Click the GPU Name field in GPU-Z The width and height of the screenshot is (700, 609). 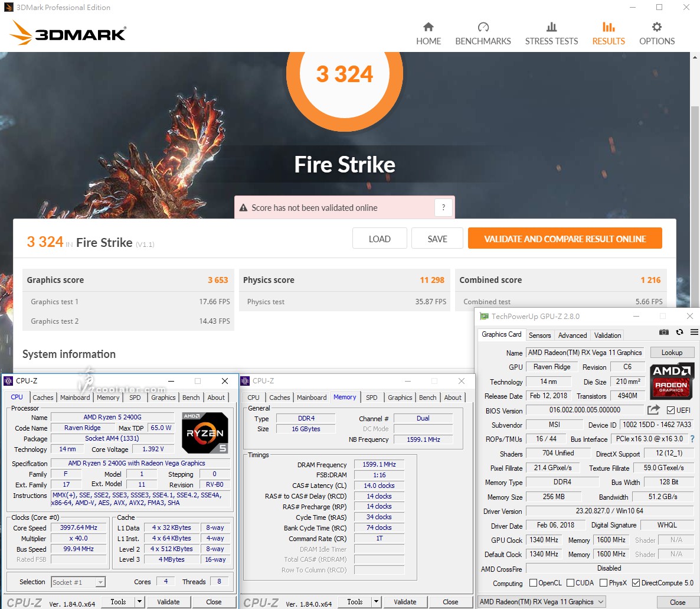pos(585,353)
